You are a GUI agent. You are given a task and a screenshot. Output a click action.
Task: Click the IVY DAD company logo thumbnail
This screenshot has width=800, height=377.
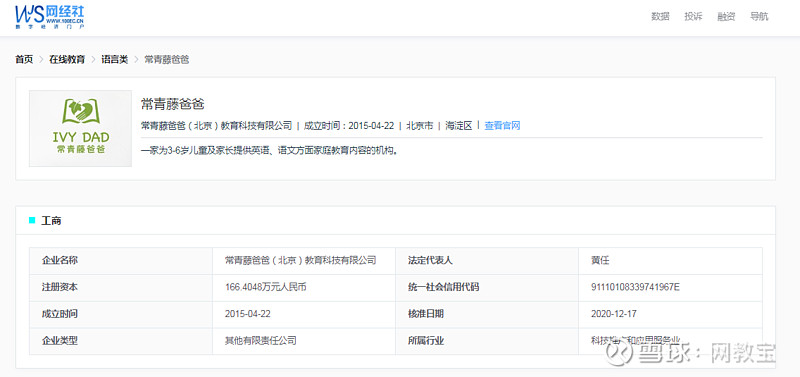click(x=81, y=129)
